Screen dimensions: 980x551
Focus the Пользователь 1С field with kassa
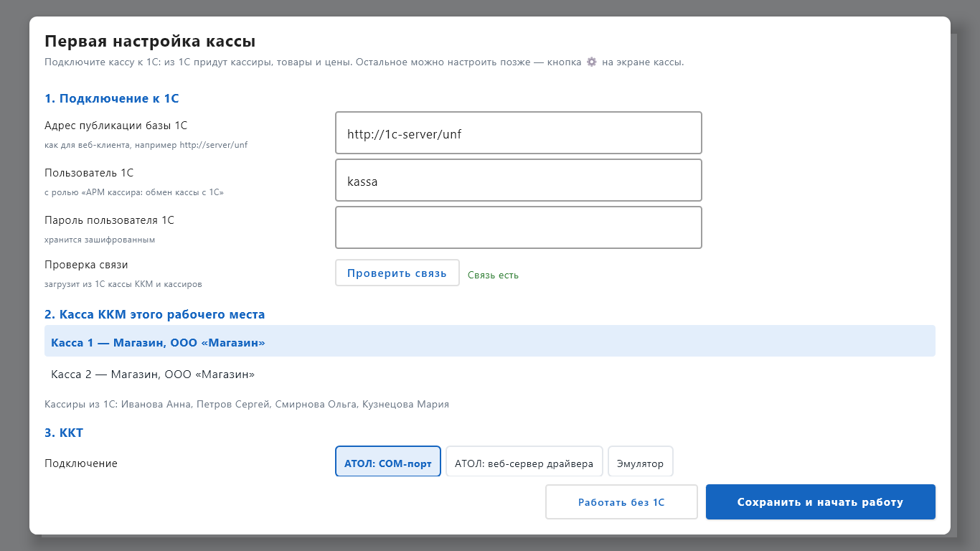519,180
